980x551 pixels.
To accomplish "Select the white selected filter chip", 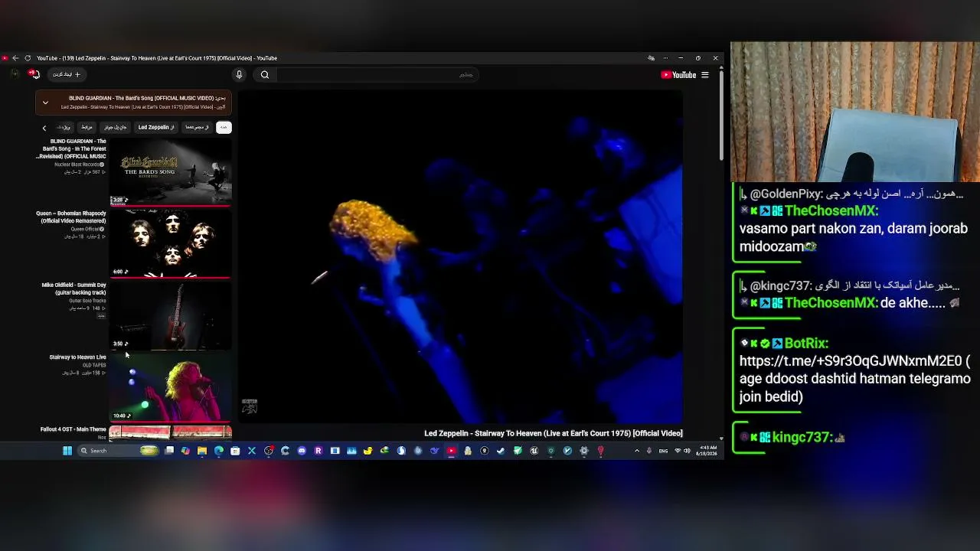I will coord(224,127).
